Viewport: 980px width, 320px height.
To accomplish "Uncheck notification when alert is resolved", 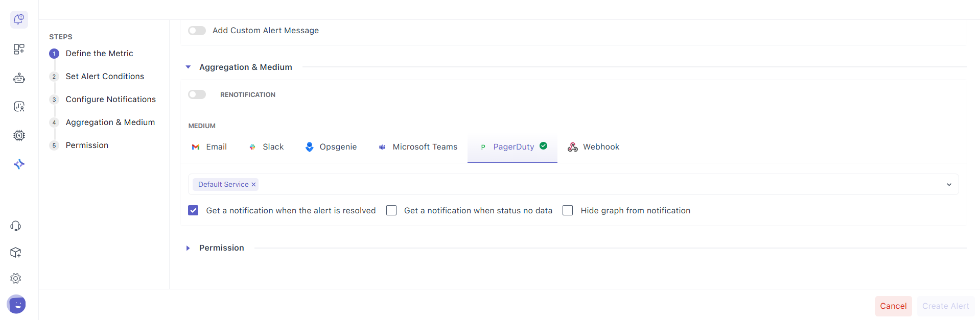I will [x=193, y=210].
